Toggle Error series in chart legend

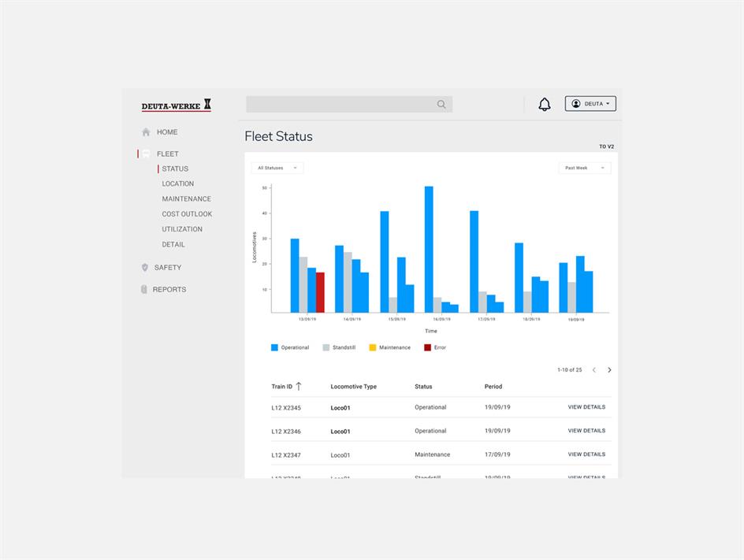[x=435, y=347]
